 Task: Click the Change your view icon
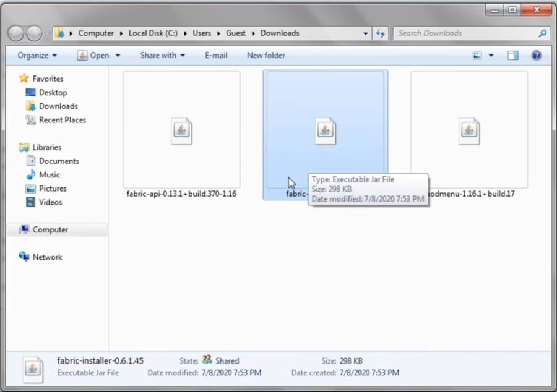pyautogui.click(x=477, y=55)
